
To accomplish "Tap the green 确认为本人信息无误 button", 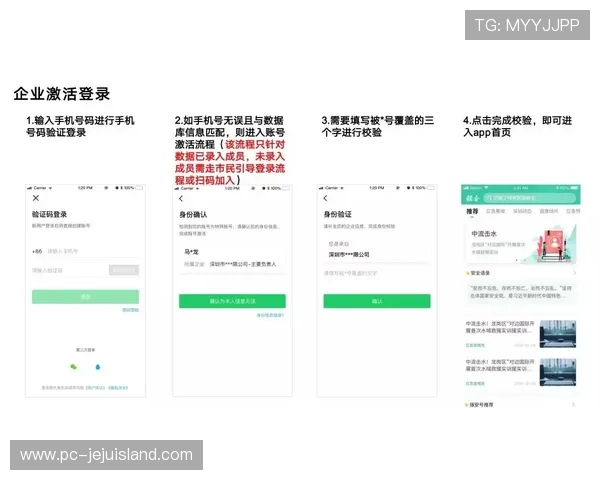I will [232, 301].
